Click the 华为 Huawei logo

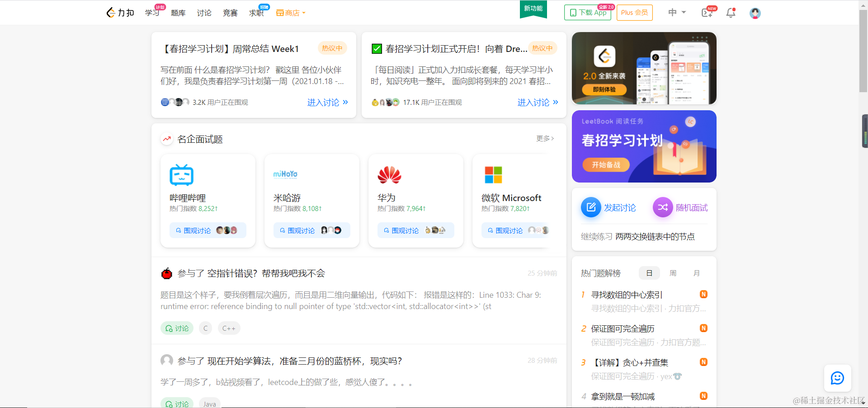[389, 175]
